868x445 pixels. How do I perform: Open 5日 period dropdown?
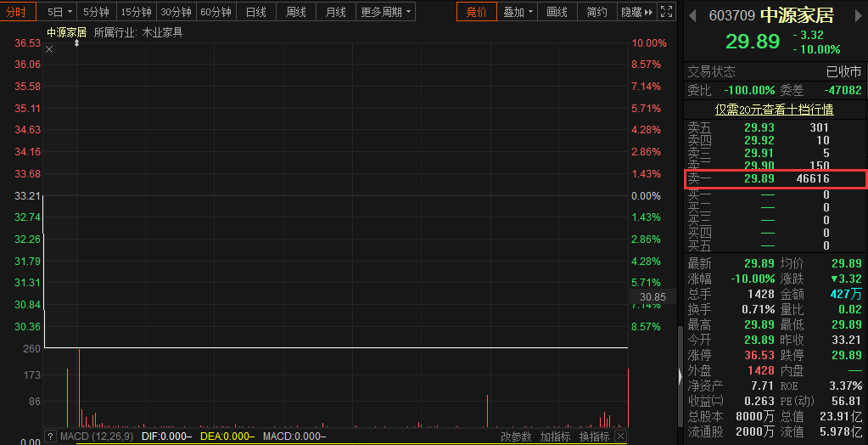59,12
